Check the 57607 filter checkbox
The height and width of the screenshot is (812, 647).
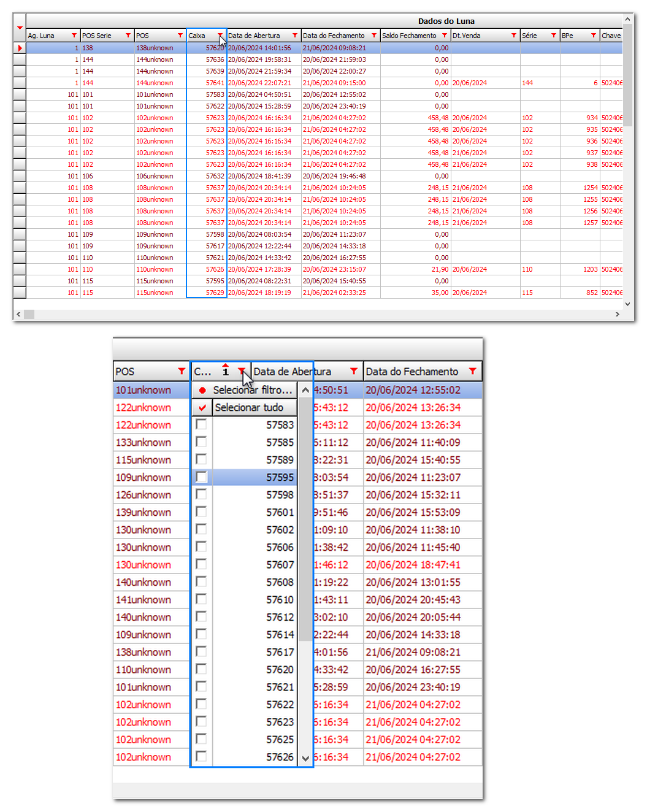click(201, 564)
